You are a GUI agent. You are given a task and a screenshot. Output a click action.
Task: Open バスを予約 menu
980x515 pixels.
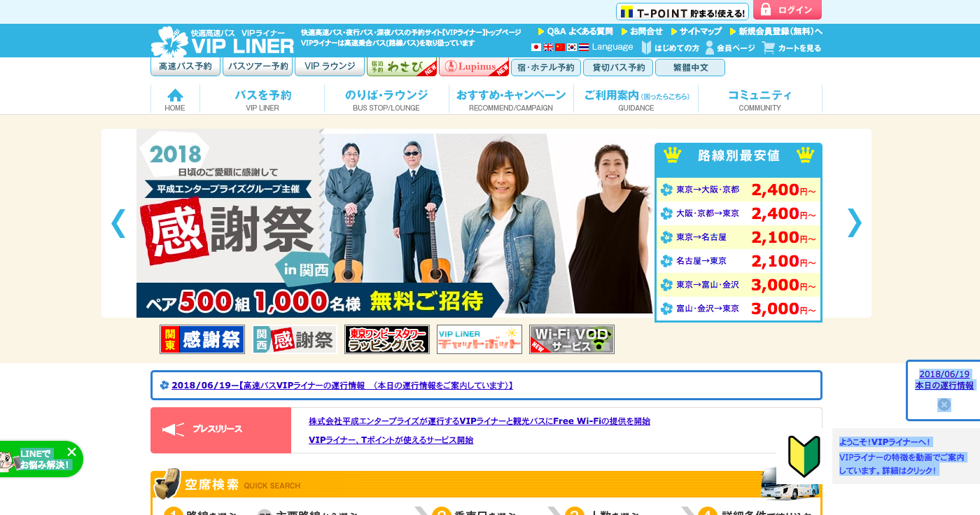pyautogui.click(x=262, y=99)
